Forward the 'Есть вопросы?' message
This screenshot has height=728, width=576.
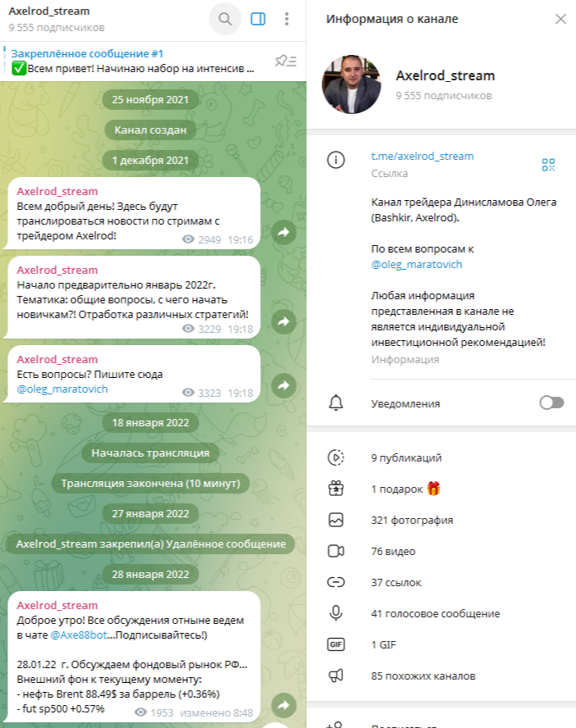point(284,385)
